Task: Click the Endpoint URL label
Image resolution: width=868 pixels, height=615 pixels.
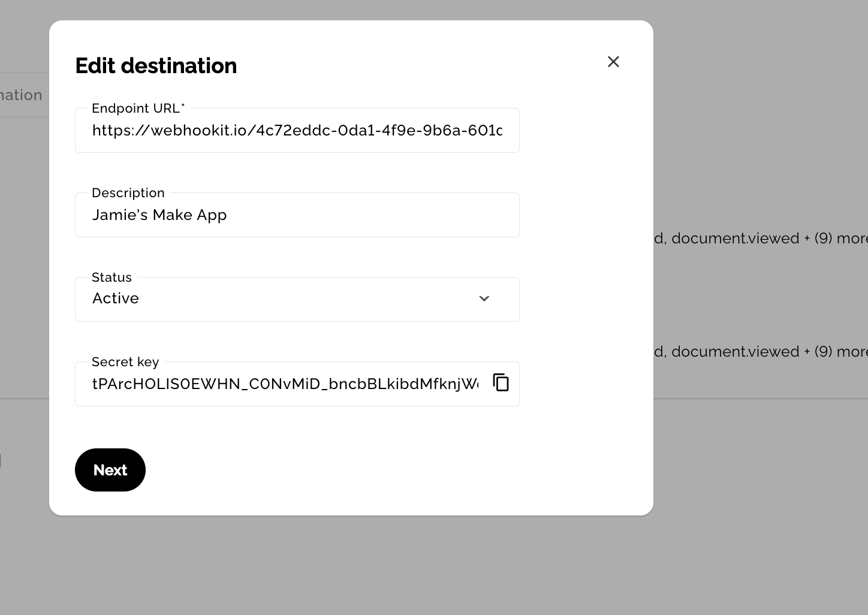Action: [x=135, y=108]
